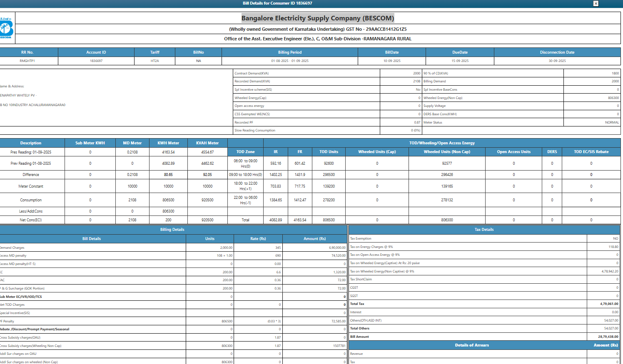
Task: Click the TOD units value 296500
Action: 329,175
